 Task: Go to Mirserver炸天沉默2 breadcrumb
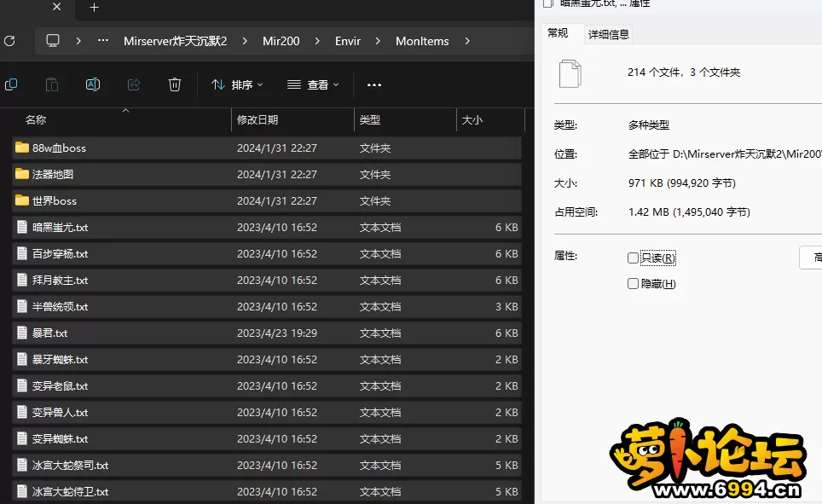175,41
